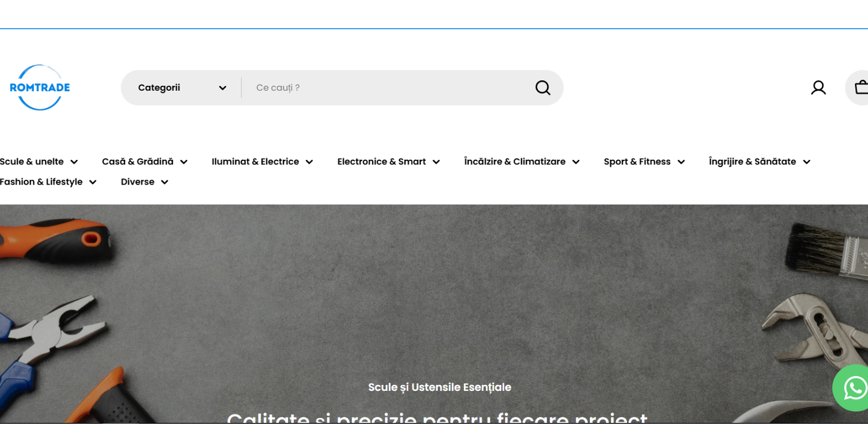Click the Scule și Ustensile Esențiale heading
868x424 pixels.
tap(439, 387)
